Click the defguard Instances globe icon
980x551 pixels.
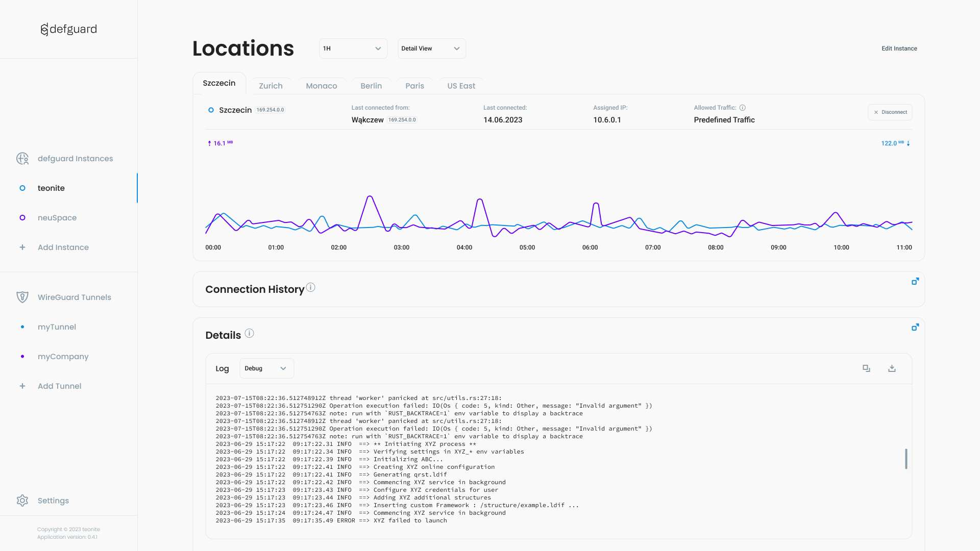point(23,159)
